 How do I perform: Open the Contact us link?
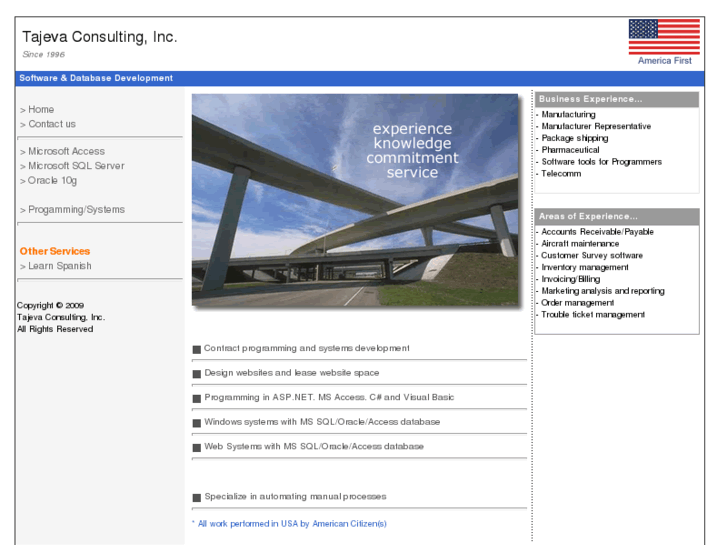coord(52,124)
